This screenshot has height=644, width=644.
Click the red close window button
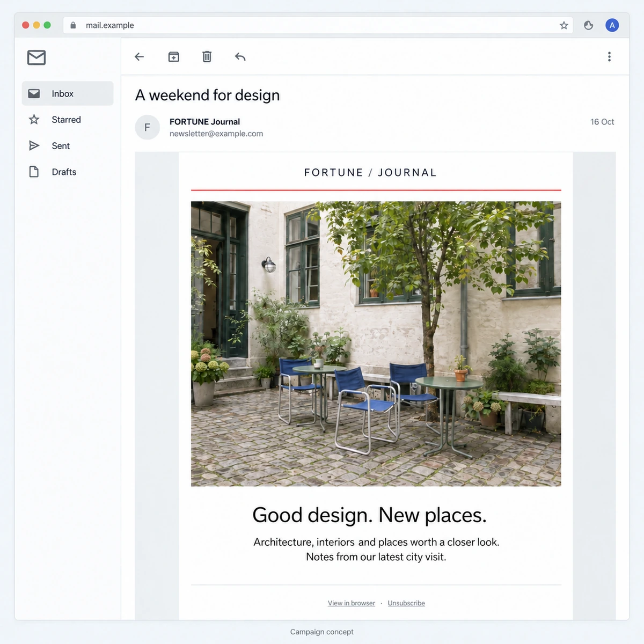(x=25, y=25)
